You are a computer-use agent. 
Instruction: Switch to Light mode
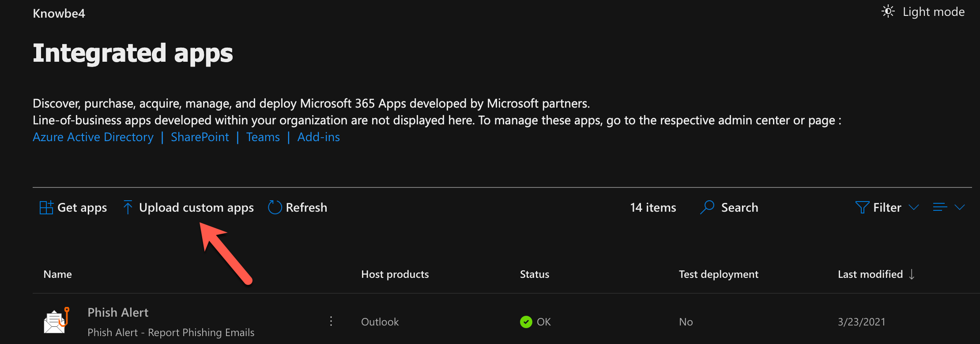click(923, 11)
